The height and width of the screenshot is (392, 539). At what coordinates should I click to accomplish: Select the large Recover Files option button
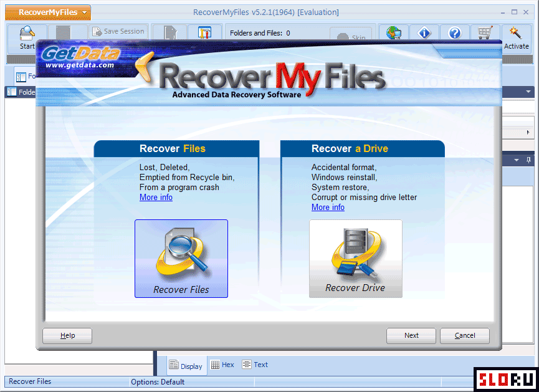click(181, 259)
